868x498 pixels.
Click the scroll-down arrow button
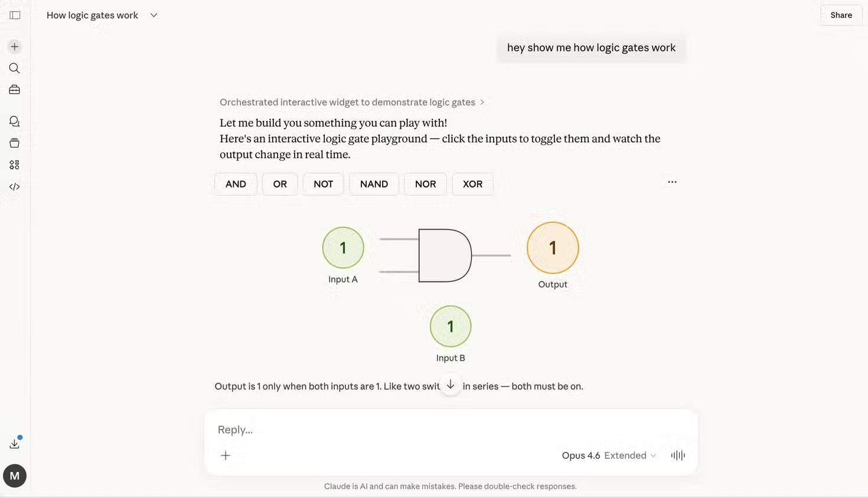point(451,384)
